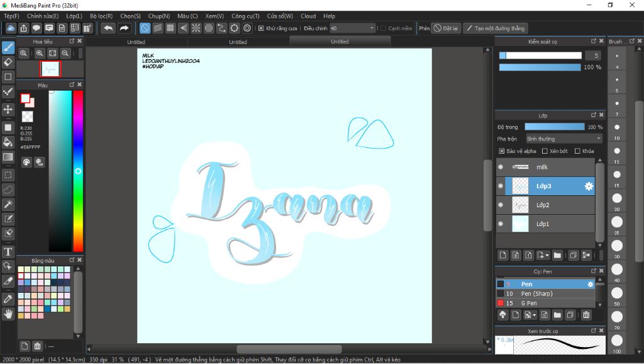Open the Điều chỉnh correction value dropdown
This screenshot has width=644, height=364.
pos(352,28)
